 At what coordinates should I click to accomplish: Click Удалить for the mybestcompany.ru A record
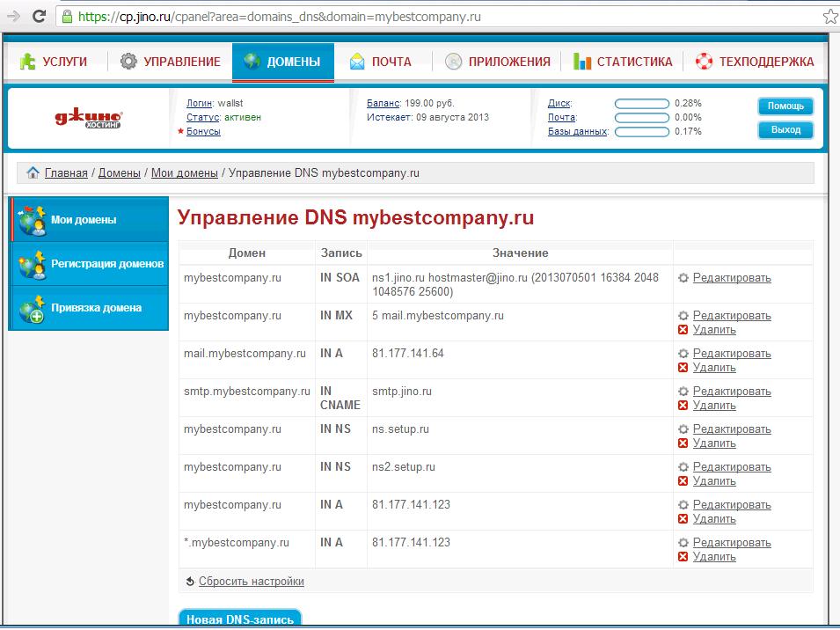(x=714, y=519)
